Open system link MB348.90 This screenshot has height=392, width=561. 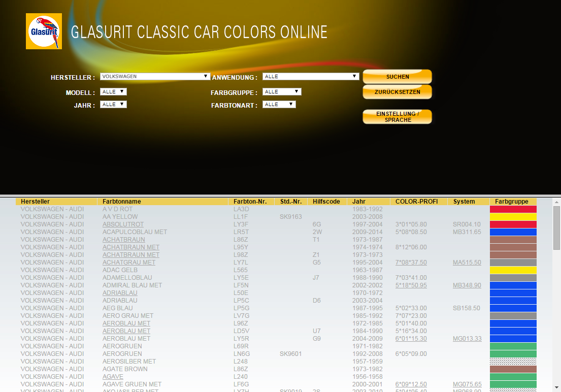tap(467, 285)
